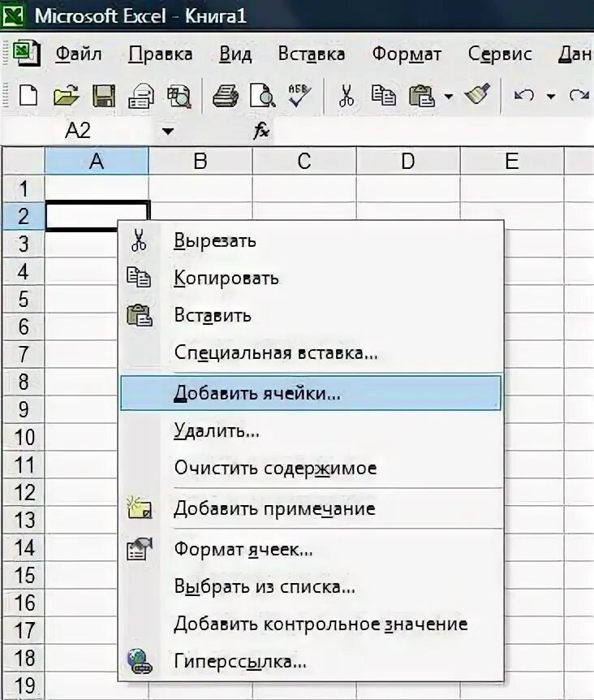Select column C header
The height and width of the screenshot is (700, 594).
click(304, 161)
